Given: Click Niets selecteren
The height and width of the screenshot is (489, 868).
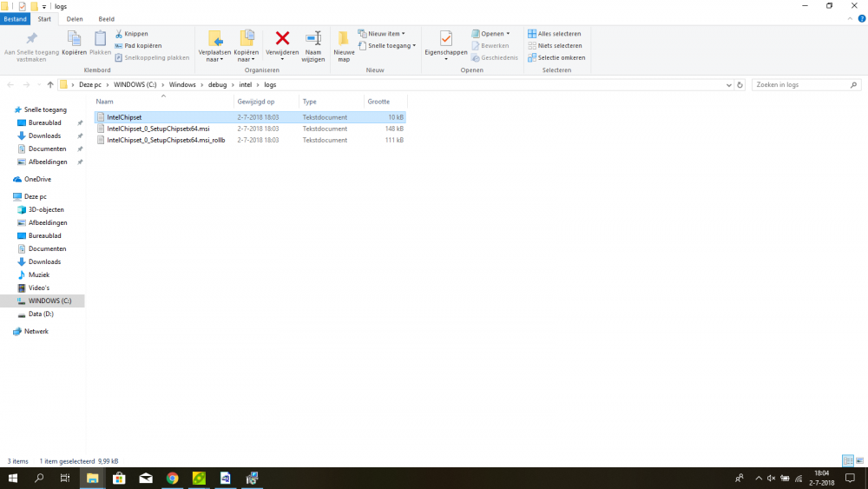Looking at the screenshot, I should coord(555,46).
